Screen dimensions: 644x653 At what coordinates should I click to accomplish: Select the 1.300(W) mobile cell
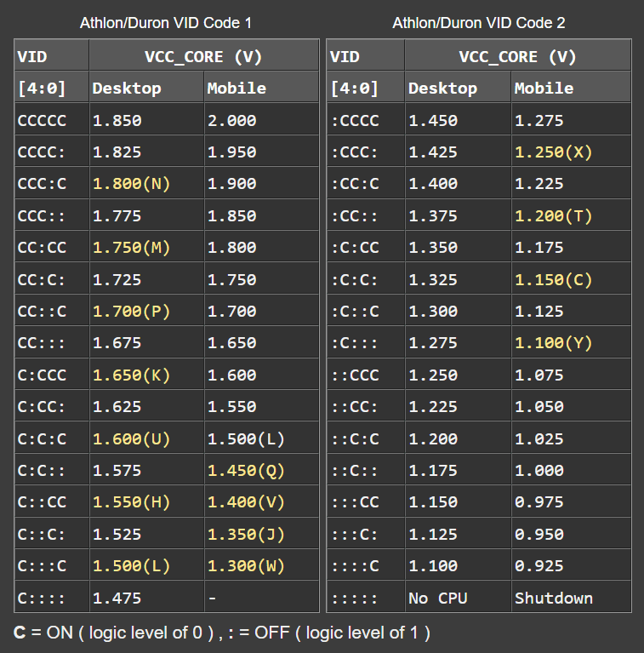tap(262, 566)
